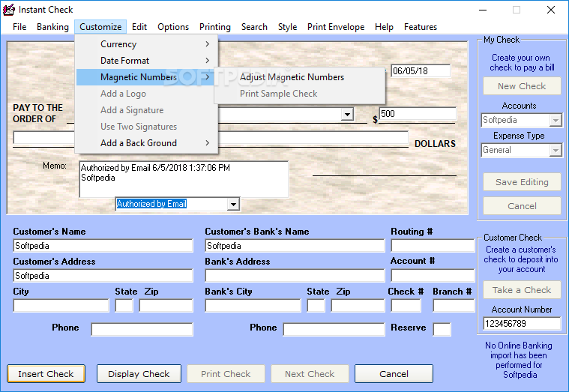Open the Features menu
The height and width of the screenshot is (392, 569).
[421, 27]
